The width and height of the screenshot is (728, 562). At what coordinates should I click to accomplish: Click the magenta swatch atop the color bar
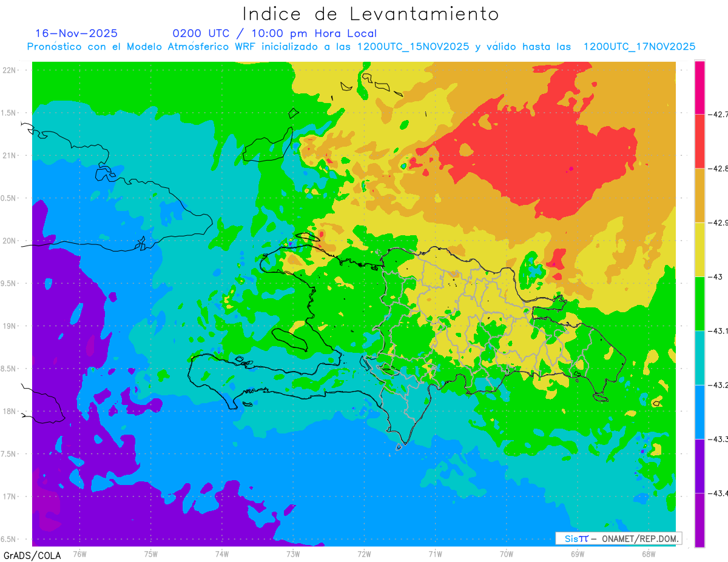tap(699, 87)
